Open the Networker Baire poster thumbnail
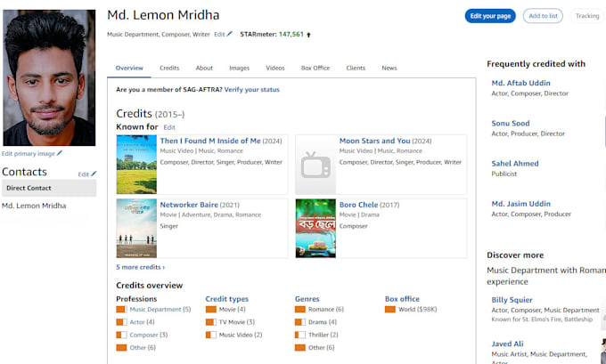 [x=136, y=228]
